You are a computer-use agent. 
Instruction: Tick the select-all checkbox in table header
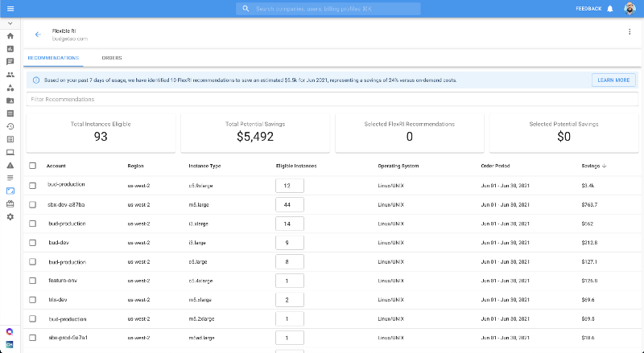pos(33,166)
